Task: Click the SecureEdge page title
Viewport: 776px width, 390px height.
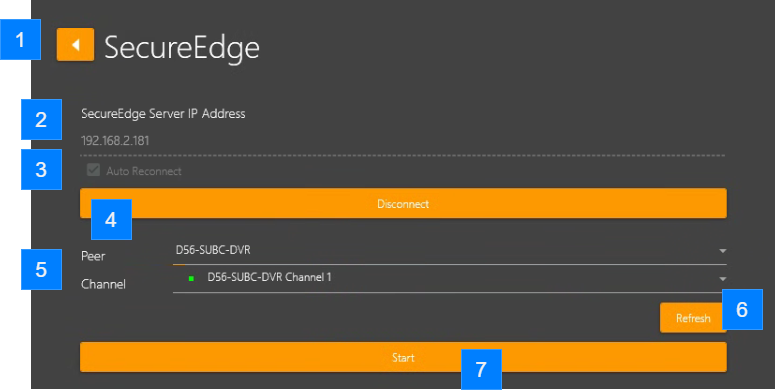Action: point(182,48)
